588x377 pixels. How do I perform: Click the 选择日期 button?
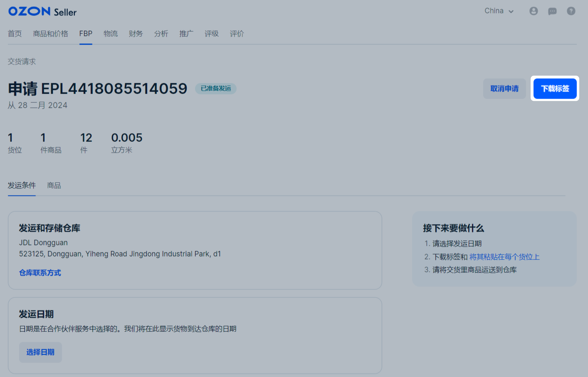tap(40, 352)
